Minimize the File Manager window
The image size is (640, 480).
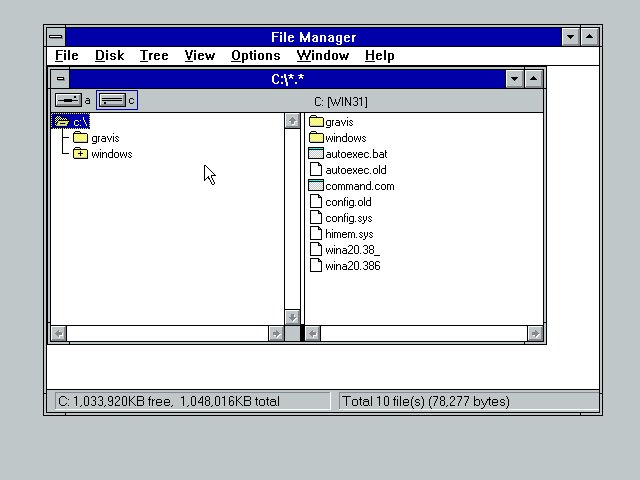(570, 37)
